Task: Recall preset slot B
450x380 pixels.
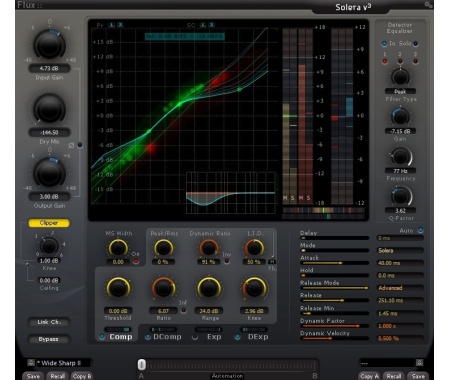Action: pos(394,376)
